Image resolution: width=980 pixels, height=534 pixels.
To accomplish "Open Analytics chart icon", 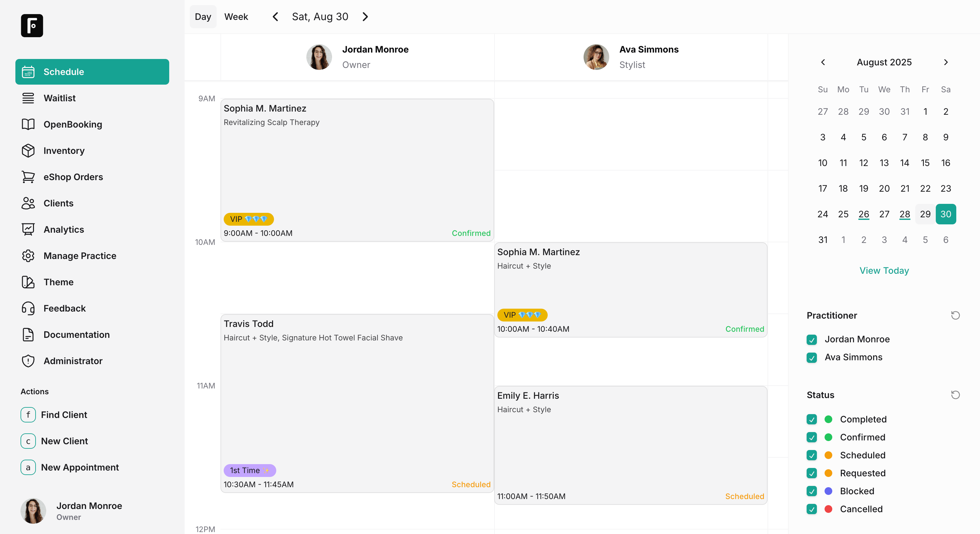I will coord(28,229).
